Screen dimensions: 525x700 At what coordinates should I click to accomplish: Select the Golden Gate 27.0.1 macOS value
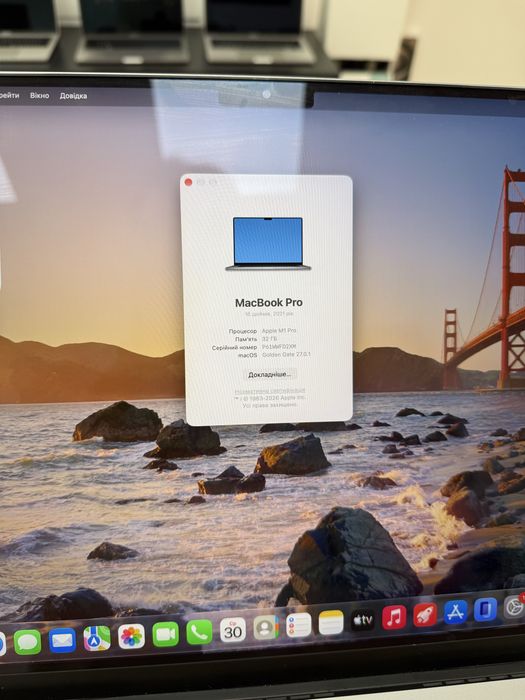coord(286,354)
